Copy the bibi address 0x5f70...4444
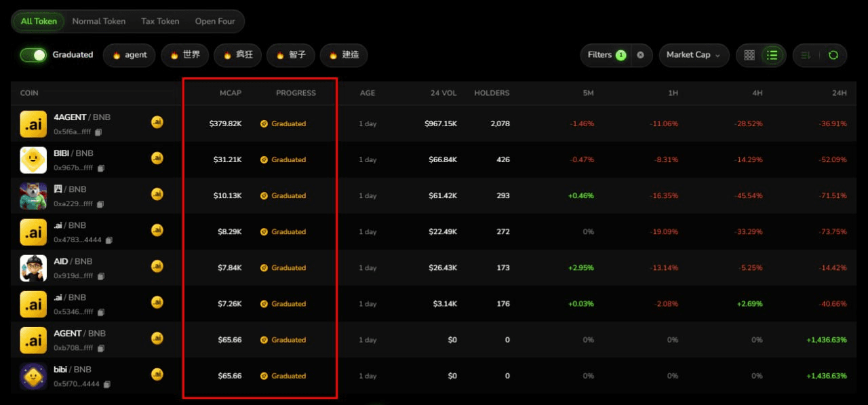The height and width of the screenshot is (405, 868). [106, 384]
